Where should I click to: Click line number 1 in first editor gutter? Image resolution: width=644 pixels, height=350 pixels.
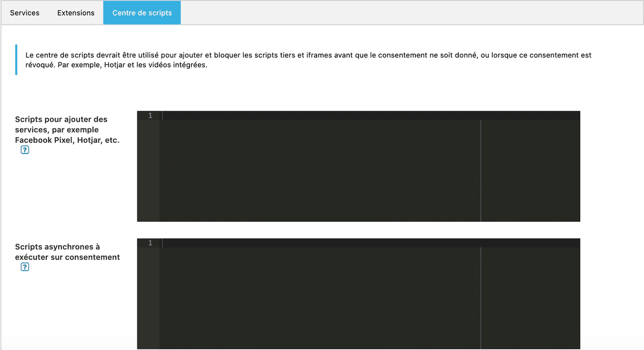pos(150,115)
